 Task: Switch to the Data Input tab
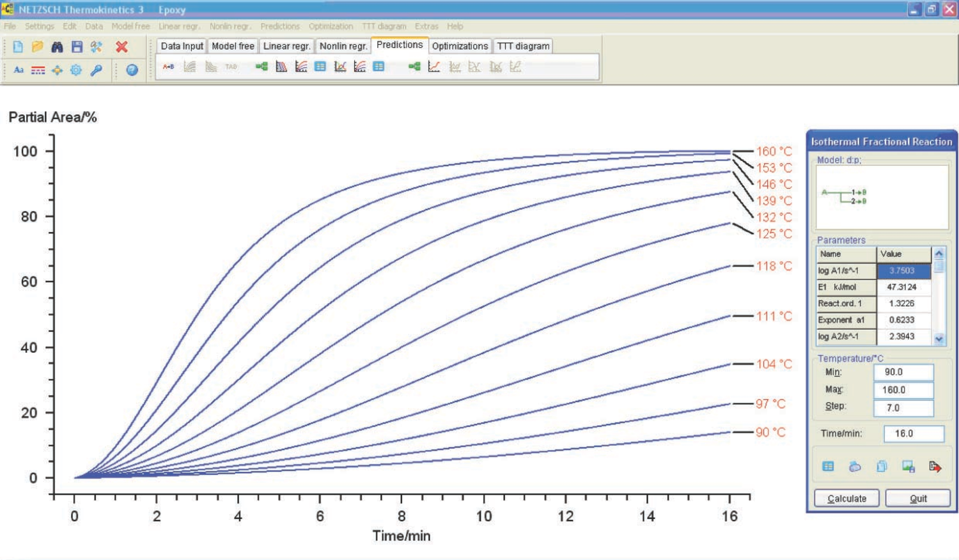(x=182, y=46)
